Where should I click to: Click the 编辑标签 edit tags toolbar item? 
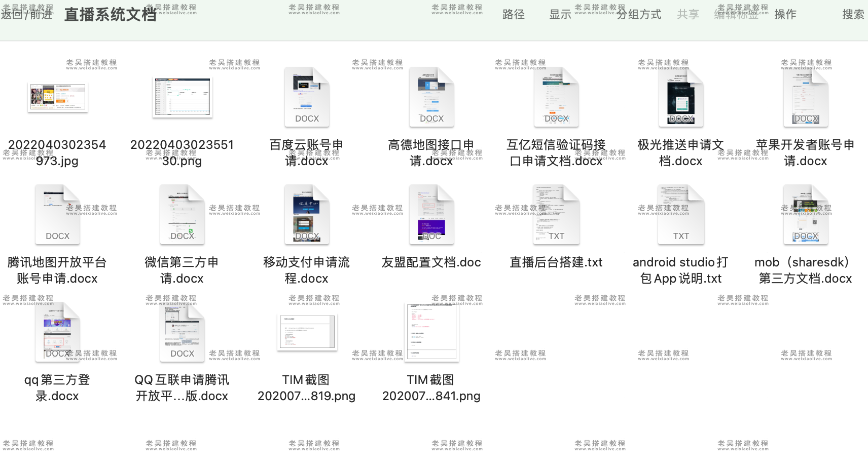pos(736,15)
